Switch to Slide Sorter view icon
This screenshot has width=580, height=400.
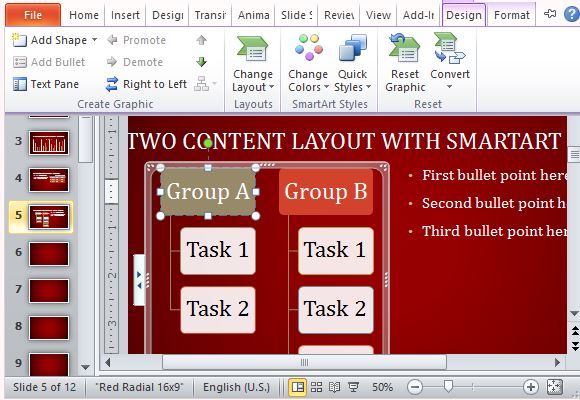click(x=316, y=387)
